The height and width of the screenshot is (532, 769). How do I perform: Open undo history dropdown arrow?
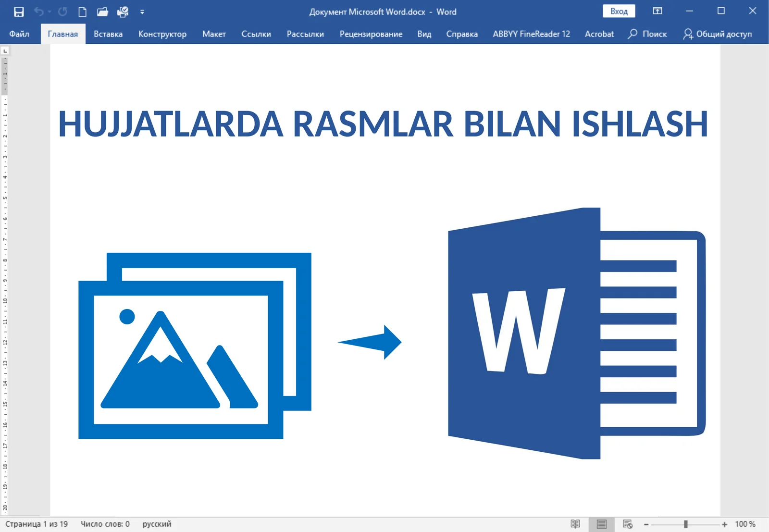[50, 12]
